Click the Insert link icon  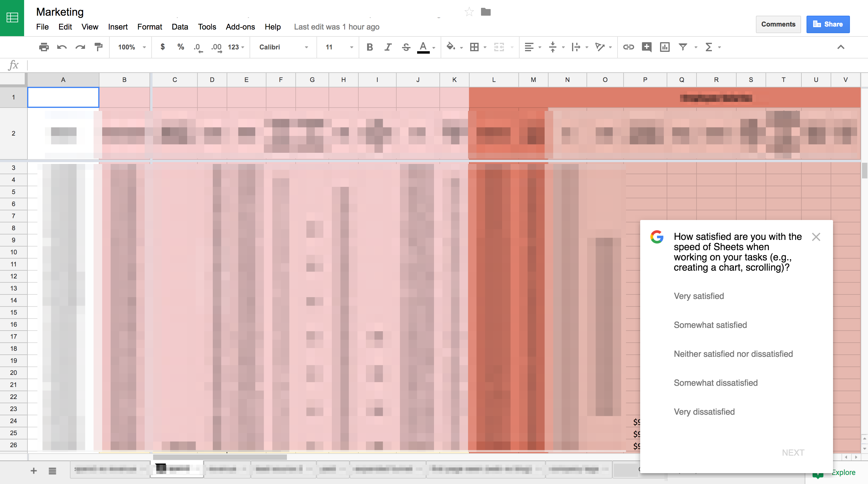coord(628,47)
